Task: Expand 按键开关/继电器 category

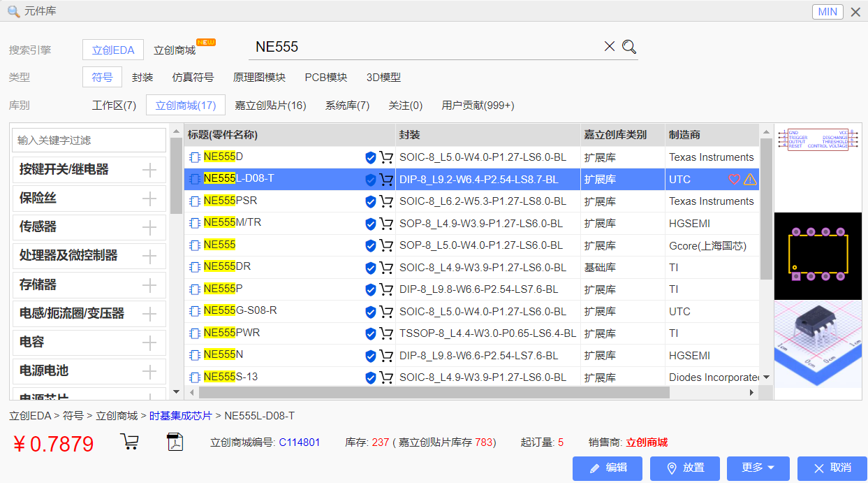Action: pyautogui.click(x=149, y=170)
